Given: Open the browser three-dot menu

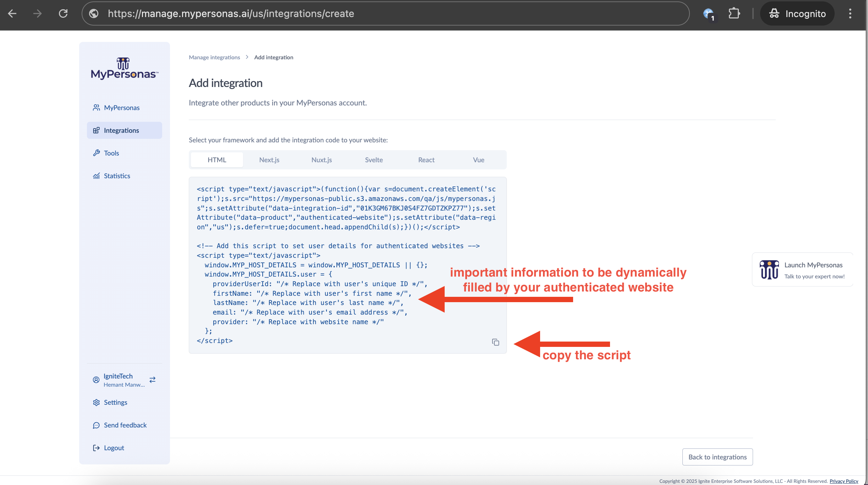Looking at the screenshot, I should click(850, 13).
